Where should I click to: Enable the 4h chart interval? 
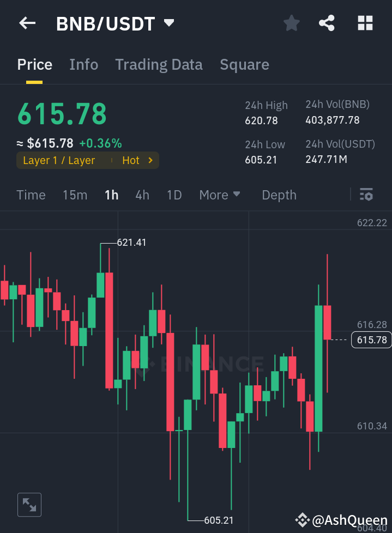142,195
